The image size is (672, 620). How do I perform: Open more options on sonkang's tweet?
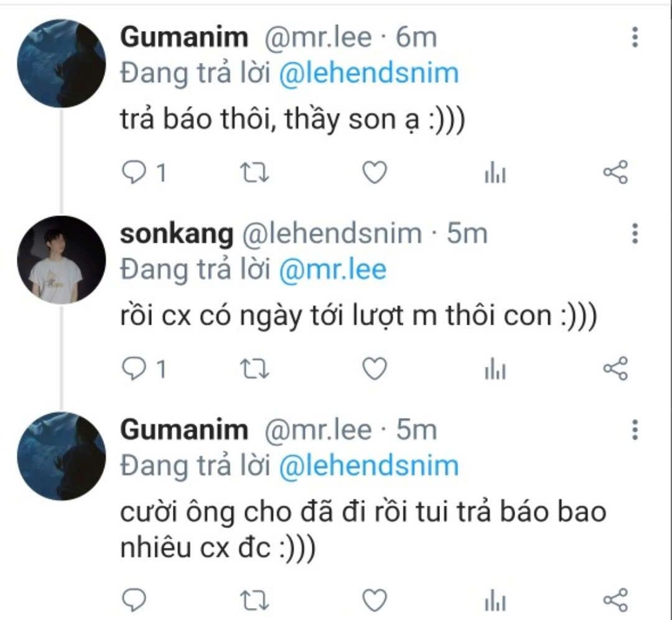coord(635,234)
